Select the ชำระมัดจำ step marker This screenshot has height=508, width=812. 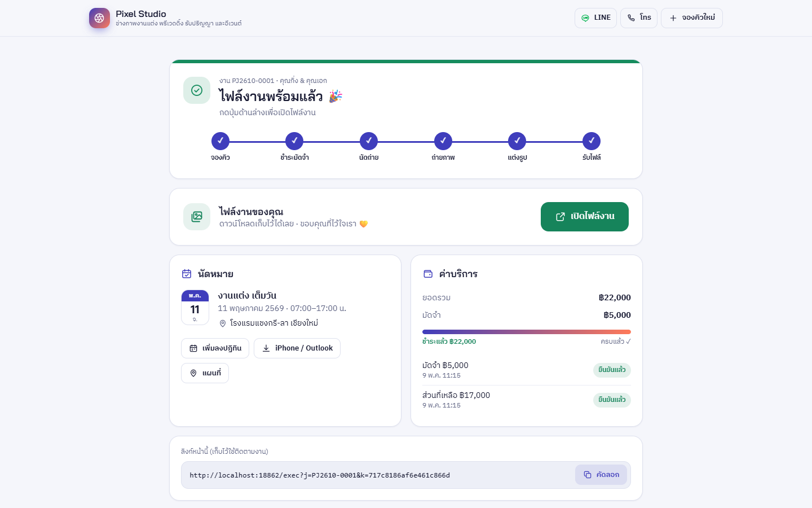tap(294, 141)
